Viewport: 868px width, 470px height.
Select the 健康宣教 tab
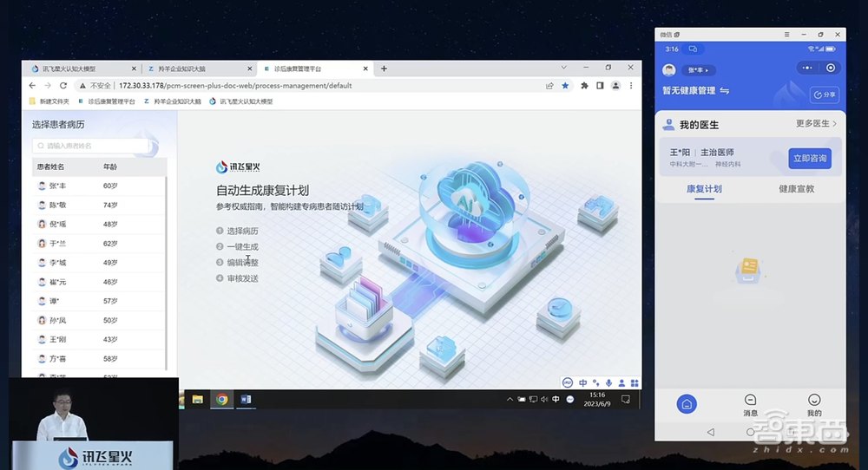(797, 189)
